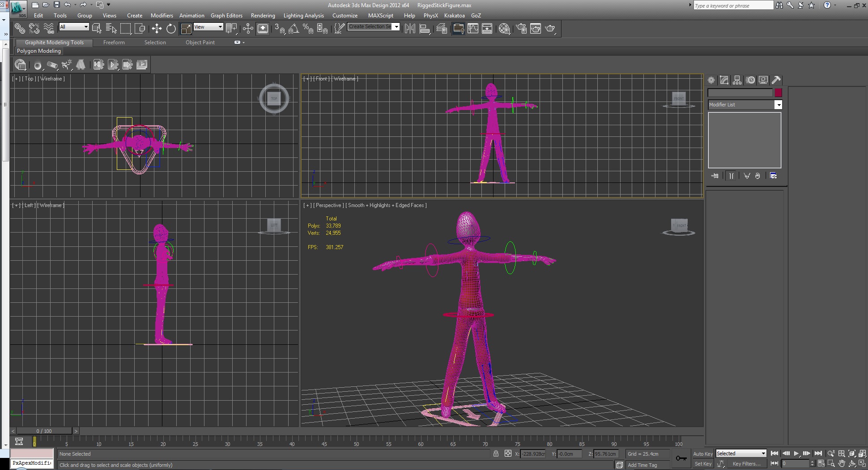This screenshot has width=868, height=470.
Task: Click the Unlink Selection tool
Action: coord(34,29)
